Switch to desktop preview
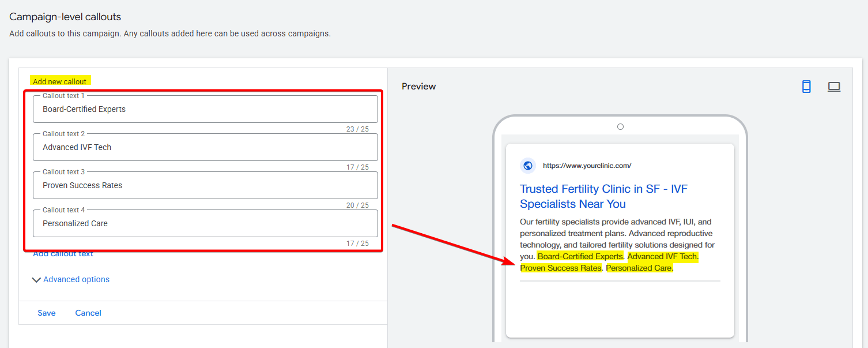This screenshot has height=348, width=868. point(834,87)
